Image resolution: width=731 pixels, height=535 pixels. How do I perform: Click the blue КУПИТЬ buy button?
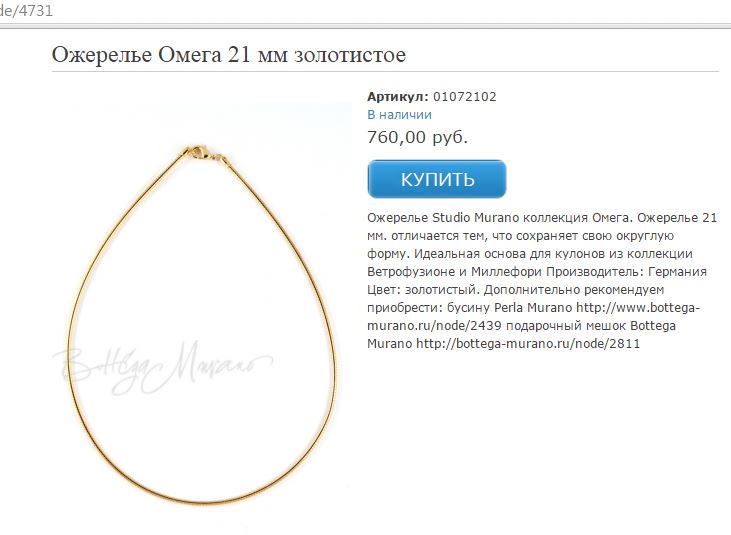[x=436, y=179]
